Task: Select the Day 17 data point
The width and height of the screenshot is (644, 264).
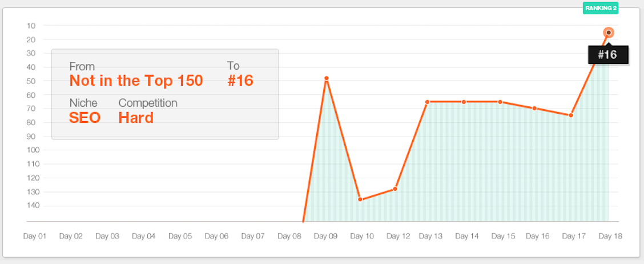Action: tap(571, 115)
